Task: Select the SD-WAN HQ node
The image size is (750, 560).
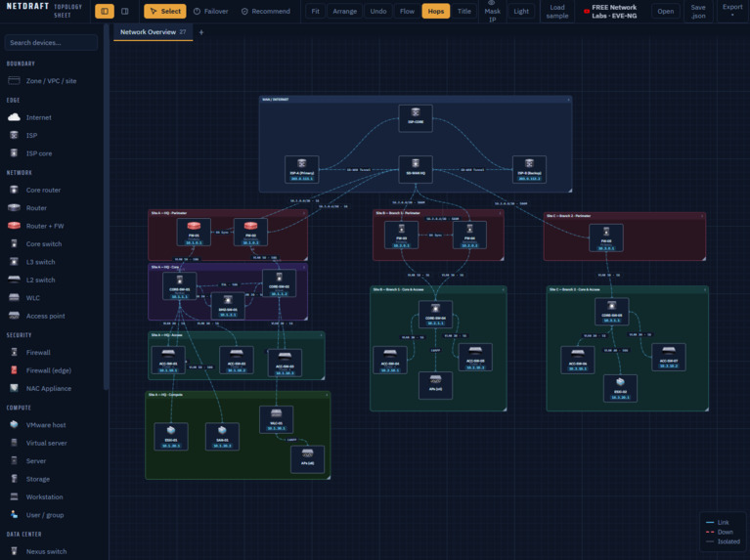Action: (x=416, y=169)
